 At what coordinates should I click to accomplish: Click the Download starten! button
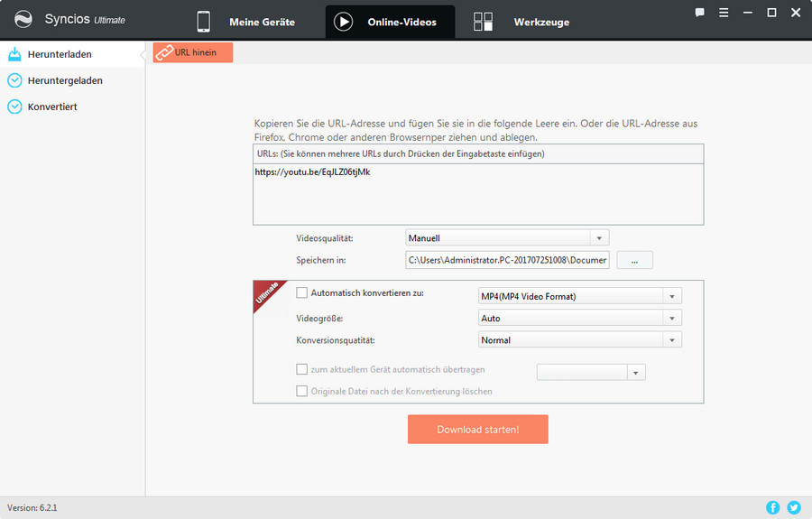[477, 429]
